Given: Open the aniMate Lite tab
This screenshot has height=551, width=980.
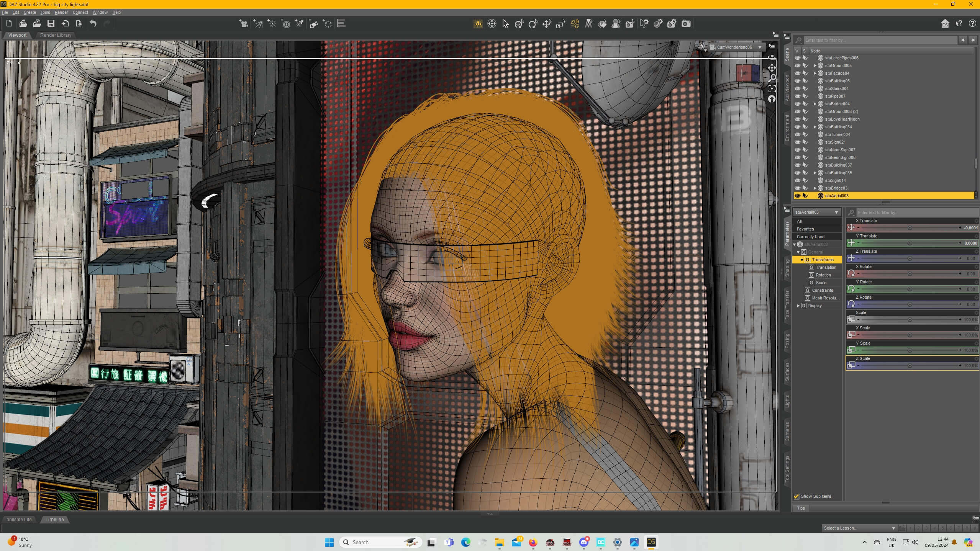Looking at the screenshot, I should click(x=19, y=520).
